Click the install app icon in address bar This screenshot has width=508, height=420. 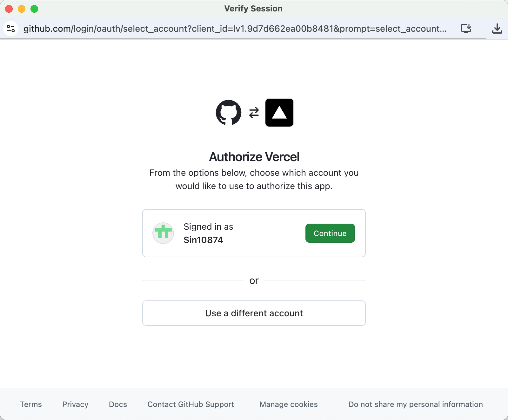pos(466,29)
